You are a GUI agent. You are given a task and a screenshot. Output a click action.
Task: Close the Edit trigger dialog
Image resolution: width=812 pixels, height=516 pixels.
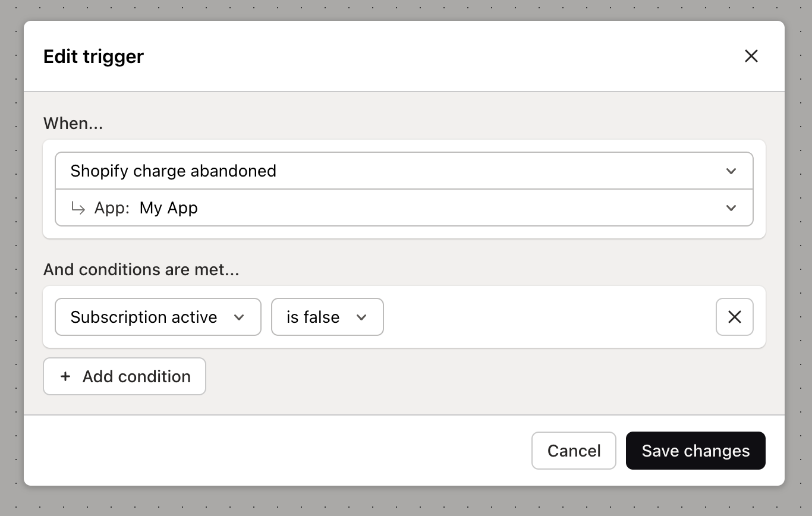pos(751,56)
